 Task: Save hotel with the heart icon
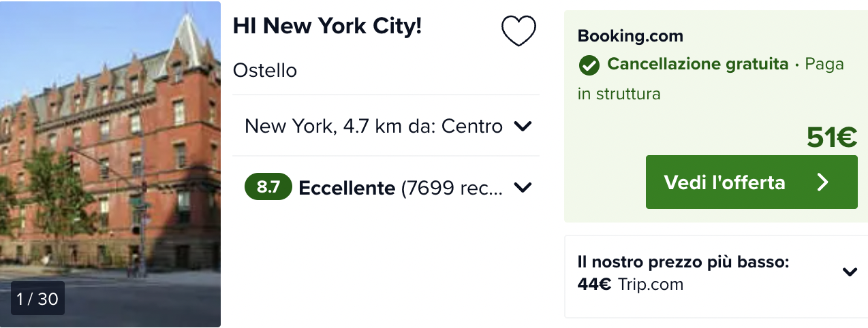(518, 31)
